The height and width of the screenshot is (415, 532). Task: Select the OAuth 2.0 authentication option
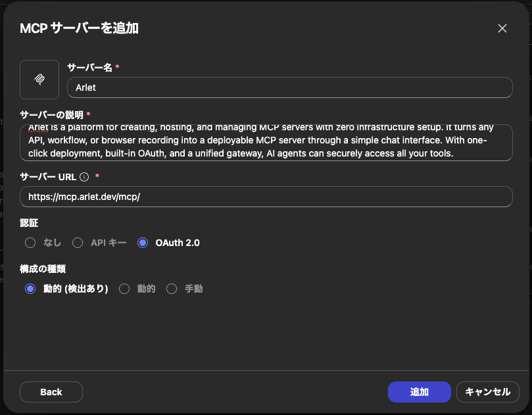tap(143, 243)
